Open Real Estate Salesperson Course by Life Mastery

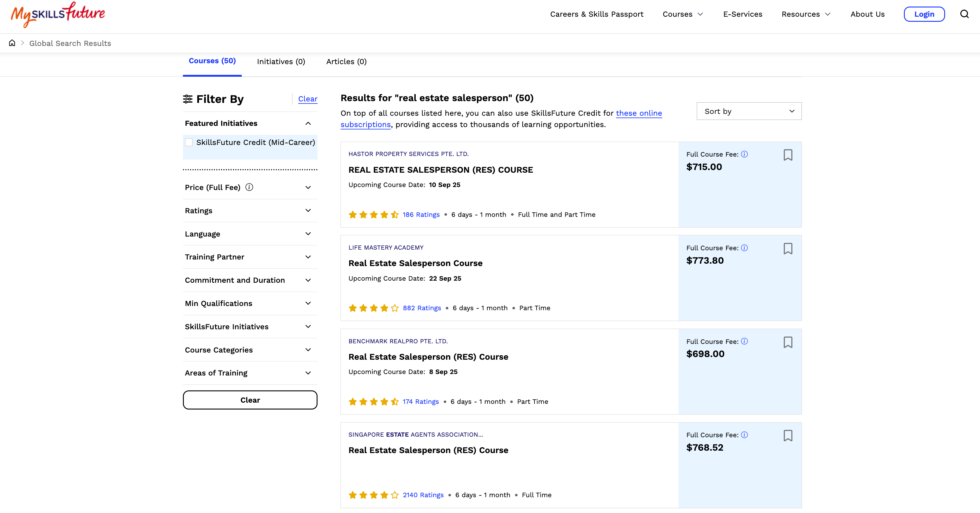tap(415, 263)
